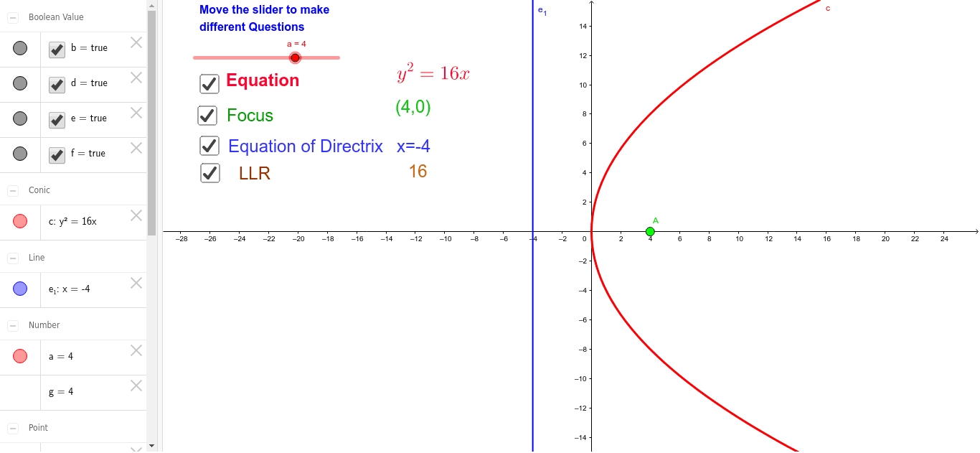The width and height of the screenshot is (980, 453).
Task: Collapse the Point section
Action: tap(13, 428)
